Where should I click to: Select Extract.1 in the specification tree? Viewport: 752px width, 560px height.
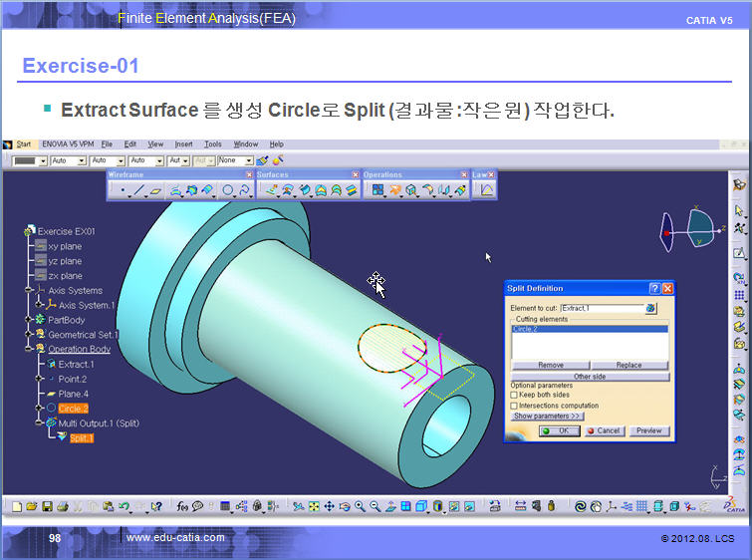pos(77,365)
